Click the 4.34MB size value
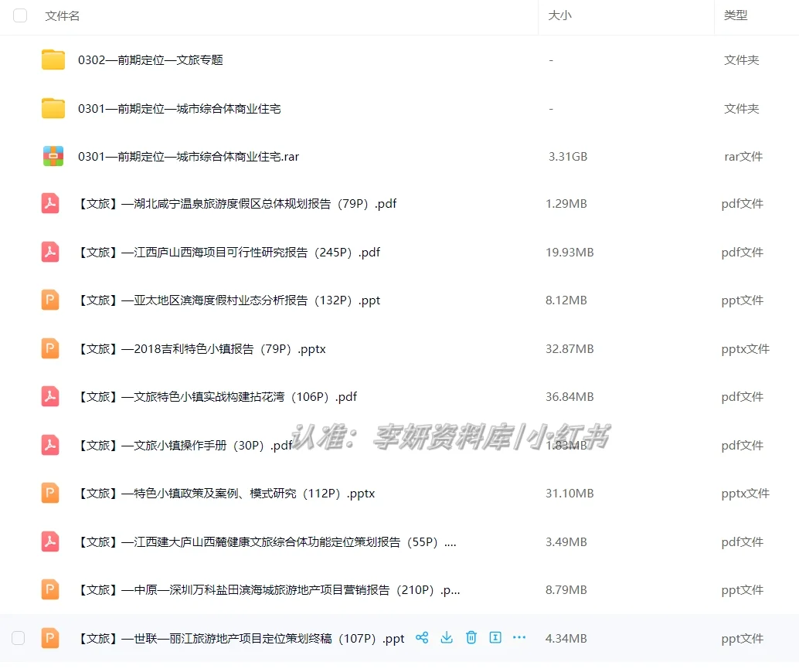 coord(566,638)
